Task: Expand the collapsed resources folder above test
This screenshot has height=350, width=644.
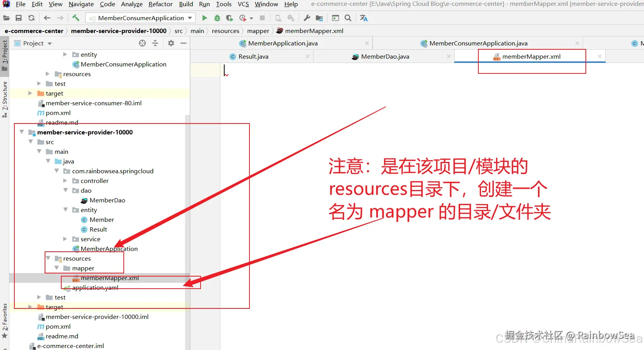Action: click(x=48, y=74)
